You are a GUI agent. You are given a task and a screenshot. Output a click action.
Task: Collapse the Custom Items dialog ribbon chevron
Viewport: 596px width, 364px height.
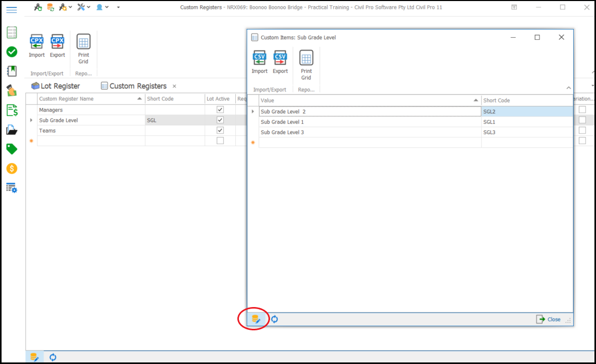[569, 88]
